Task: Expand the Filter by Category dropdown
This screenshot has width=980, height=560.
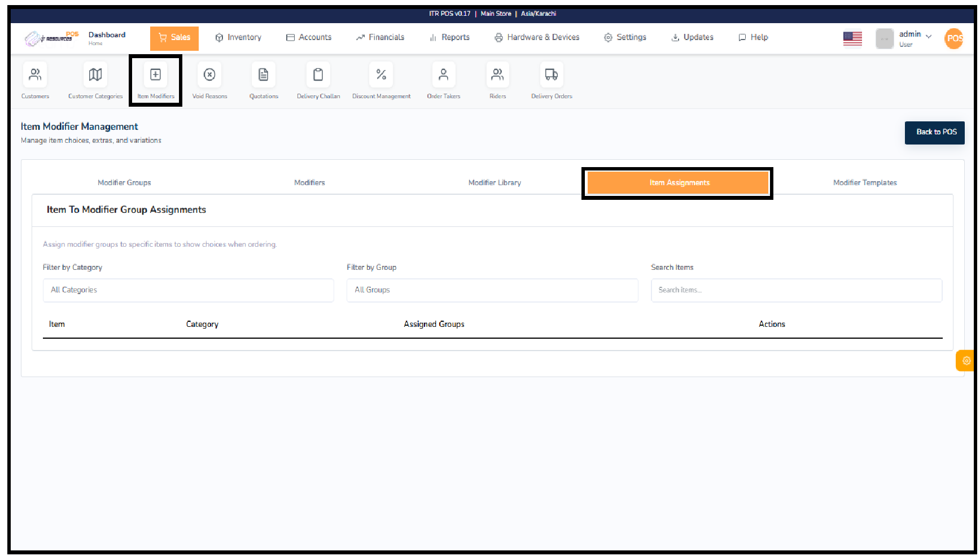Action: coord(188,290)
